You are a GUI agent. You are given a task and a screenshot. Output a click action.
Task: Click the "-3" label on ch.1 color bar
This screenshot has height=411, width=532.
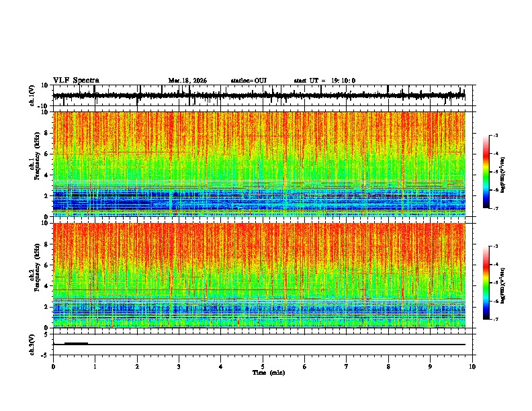[496, 136]
